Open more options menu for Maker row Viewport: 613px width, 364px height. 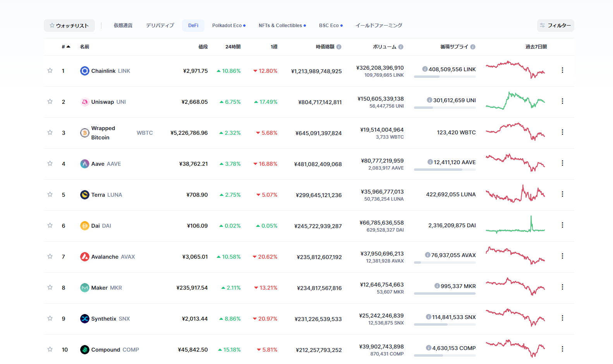(562, 287)
